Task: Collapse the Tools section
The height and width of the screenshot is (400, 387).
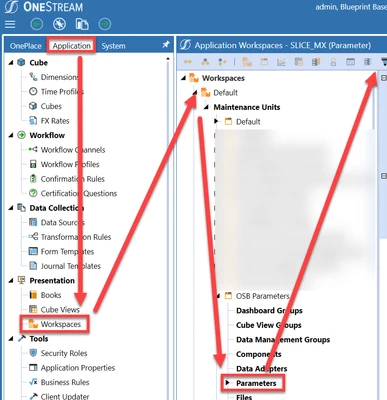Action: [11, 339]
